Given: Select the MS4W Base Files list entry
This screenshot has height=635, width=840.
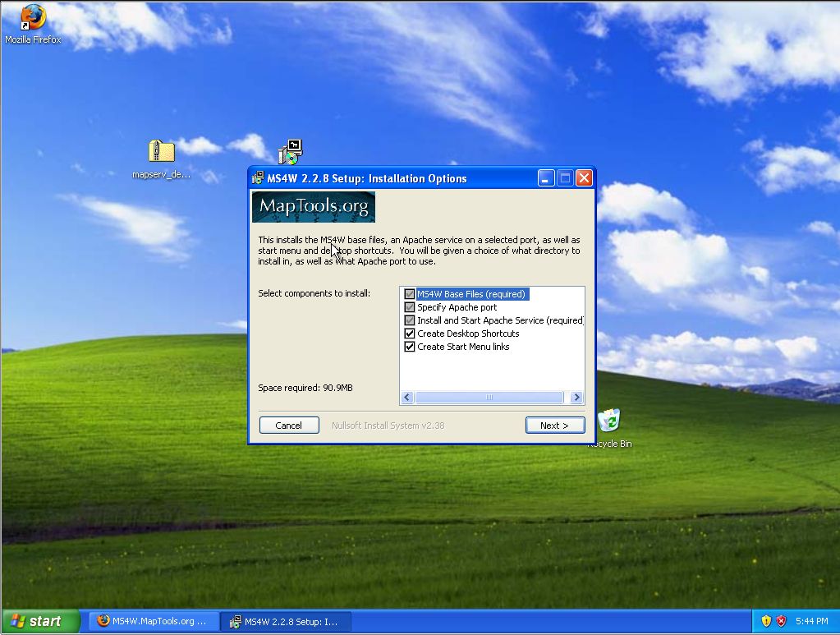Looking at the screenshot, I should point(470,294).
